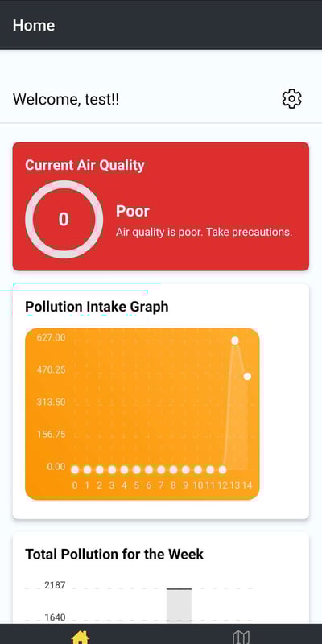The image size is (322, 644).
Task: Click the 627.00 y-axis label
Action: (51, 337)
